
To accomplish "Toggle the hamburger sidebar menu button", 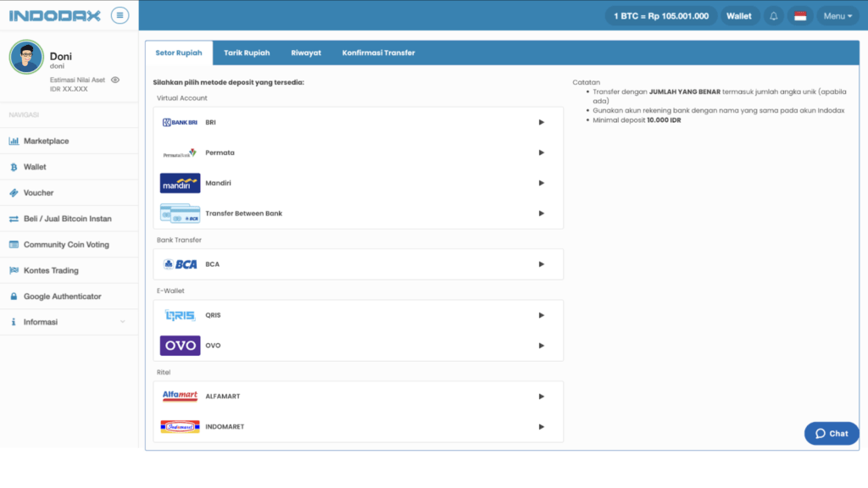I will (x=120, y=15).
